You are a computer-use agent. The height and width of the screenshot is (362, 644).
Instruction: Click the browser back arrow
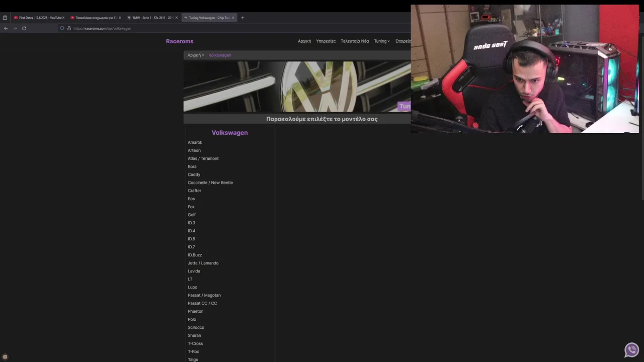tap(6, 28)
